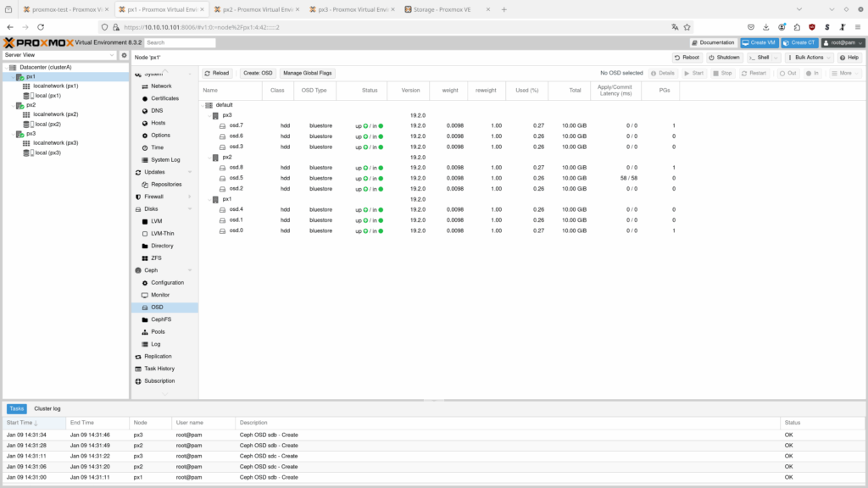The width and height of the screenshot is (868, 488).
Task: Open the Documentation link
Action: coord(713,42)
